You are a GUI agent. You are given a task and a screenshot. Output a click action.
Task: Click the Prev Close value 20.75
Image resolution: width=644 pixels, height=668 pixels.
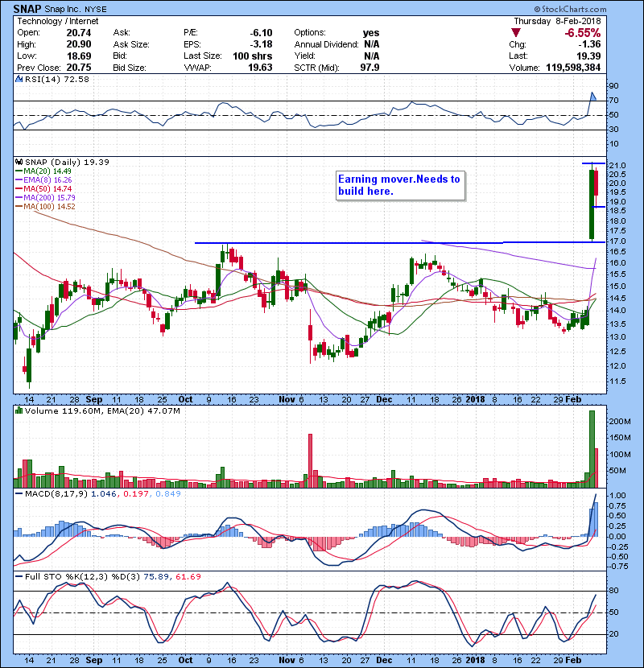point(79,68)
